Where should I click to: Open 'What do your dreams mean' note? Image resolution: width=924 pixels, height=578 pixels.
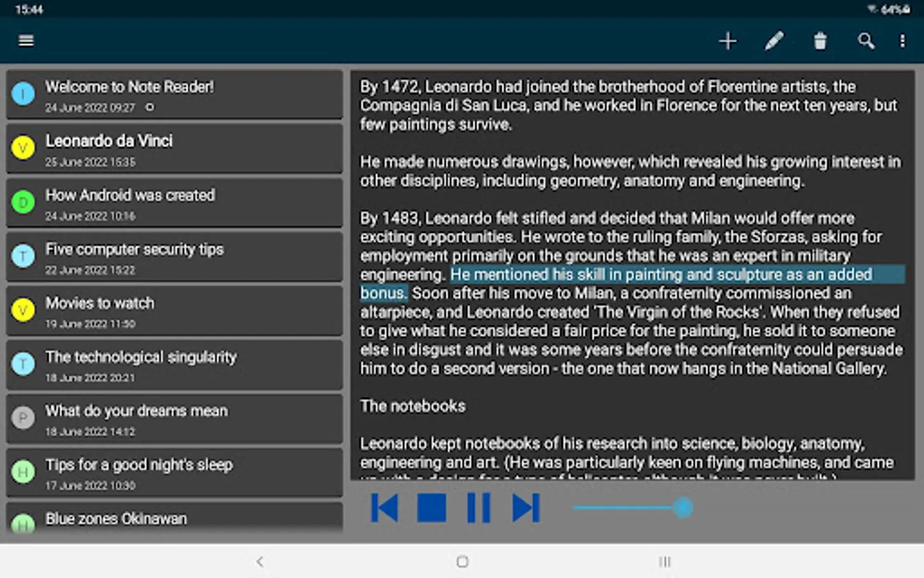(x=175, y=418)
